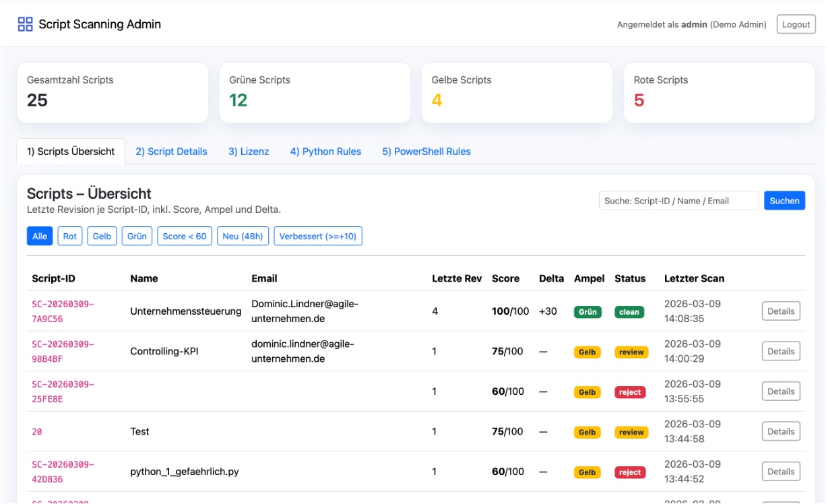
Task: Open Details for the Controlling-KPI script
Action: click(x=781, y=351)
